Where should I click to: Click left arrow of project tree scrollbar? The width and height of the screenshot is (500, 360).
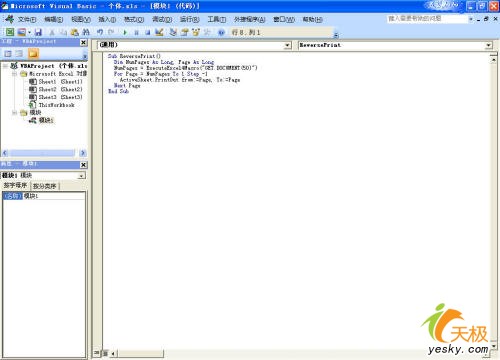pyautogui.click(x=5, y=153)
